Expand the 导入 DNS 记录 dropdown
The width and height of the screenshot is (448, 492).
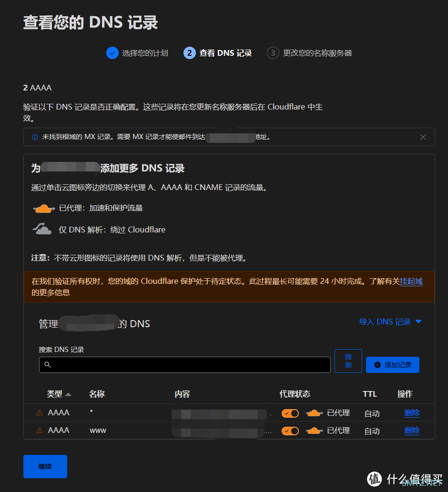pos(390,321)
